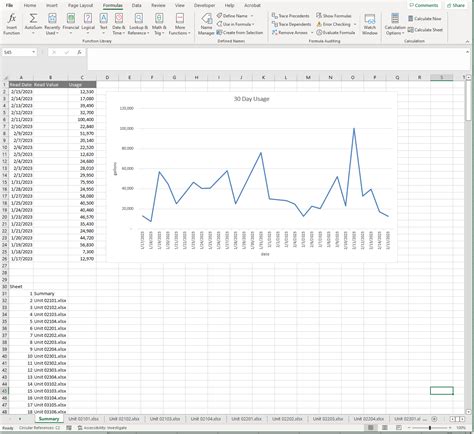
Task: Expand the Name Box dropdown arrow
Action: [33, 52]
